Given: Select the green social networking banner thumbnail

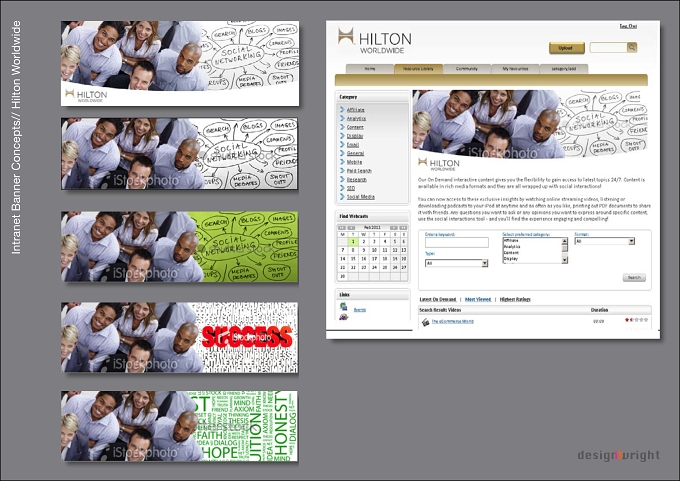Looking at the screenshot, I should (180, 247).
